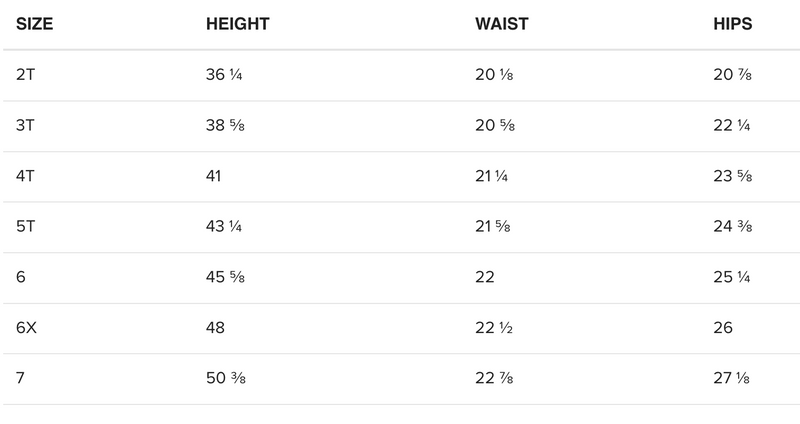Click the size 7 row label

21,379
